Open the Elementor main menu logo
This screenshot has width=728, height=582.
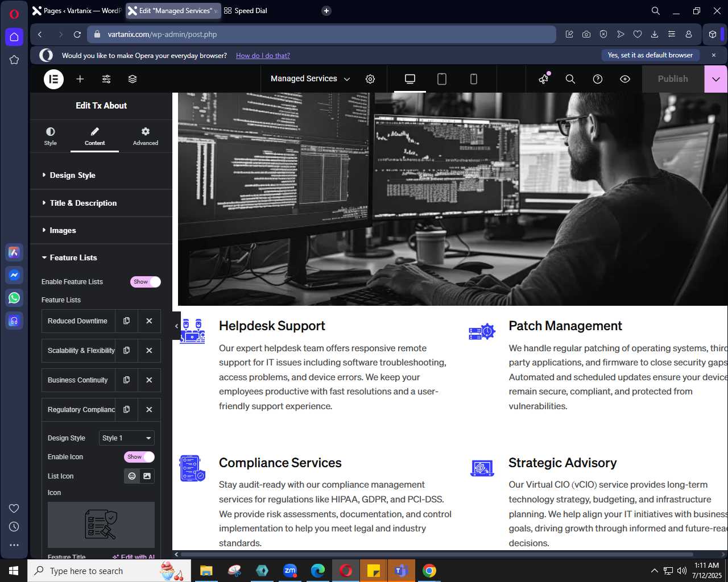(54, 79)
